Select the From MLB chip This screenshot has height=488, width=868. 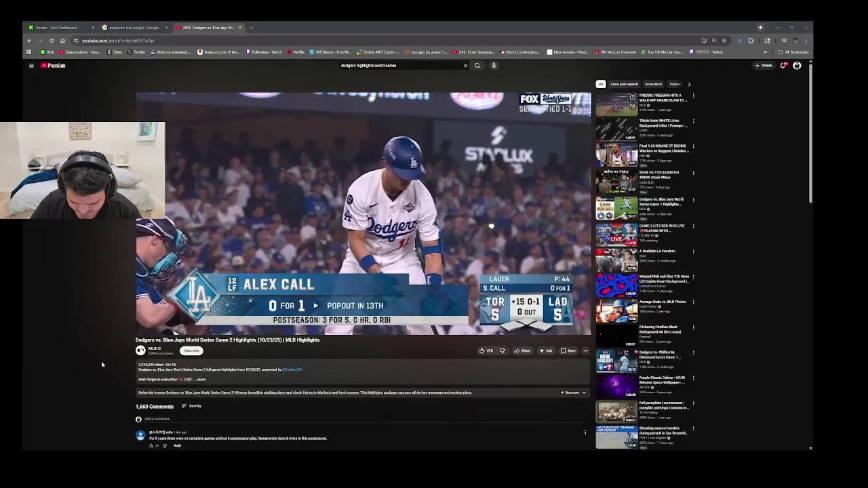[x=653, y=84]
